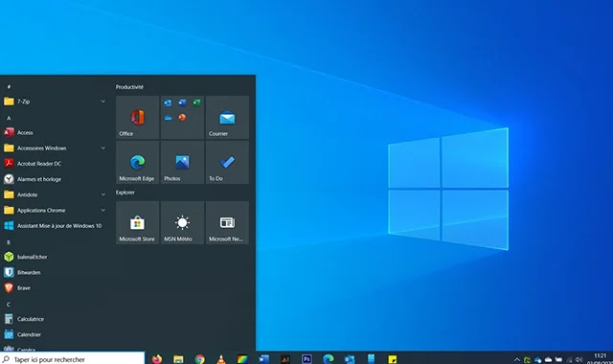The height and width of the screenshot is (364, 613).
Task: Open the MSN Météo tile
Action: [x=182, y=223]
